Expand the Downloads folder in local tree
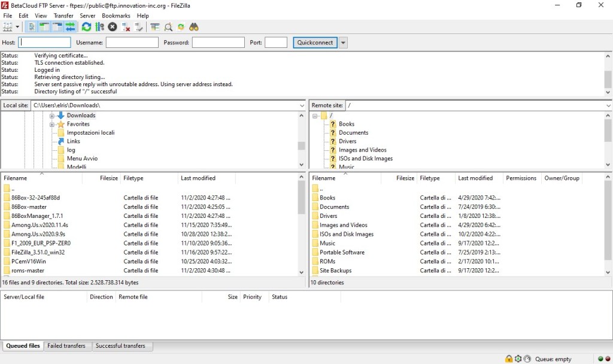Viewport: 613px width, 364px height. [52, 116]
